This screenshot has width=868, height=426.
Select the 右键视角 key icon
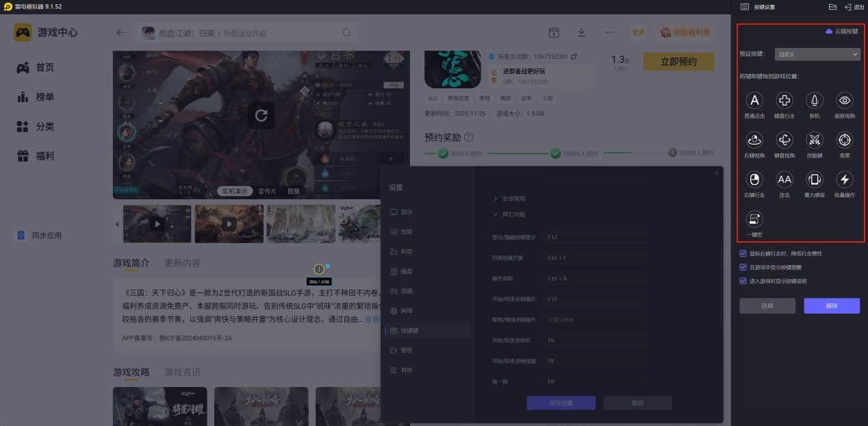754,140
